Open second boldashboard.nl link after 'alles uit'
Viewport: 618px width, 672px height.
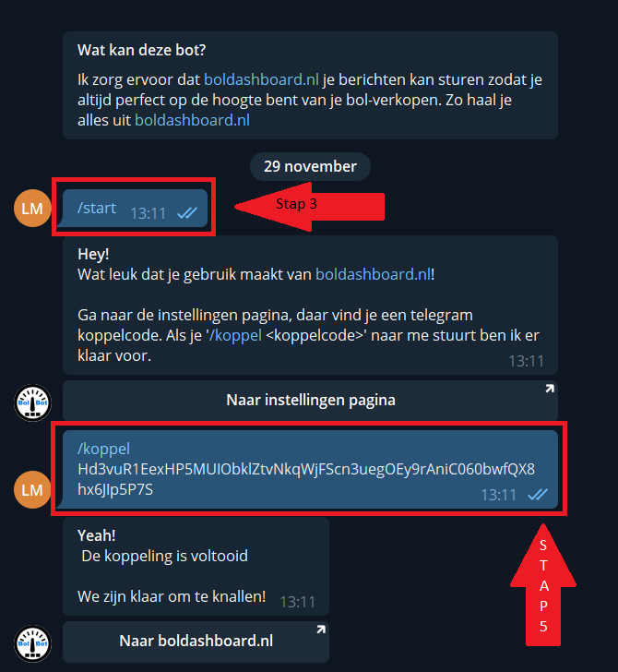coord(192,120)
